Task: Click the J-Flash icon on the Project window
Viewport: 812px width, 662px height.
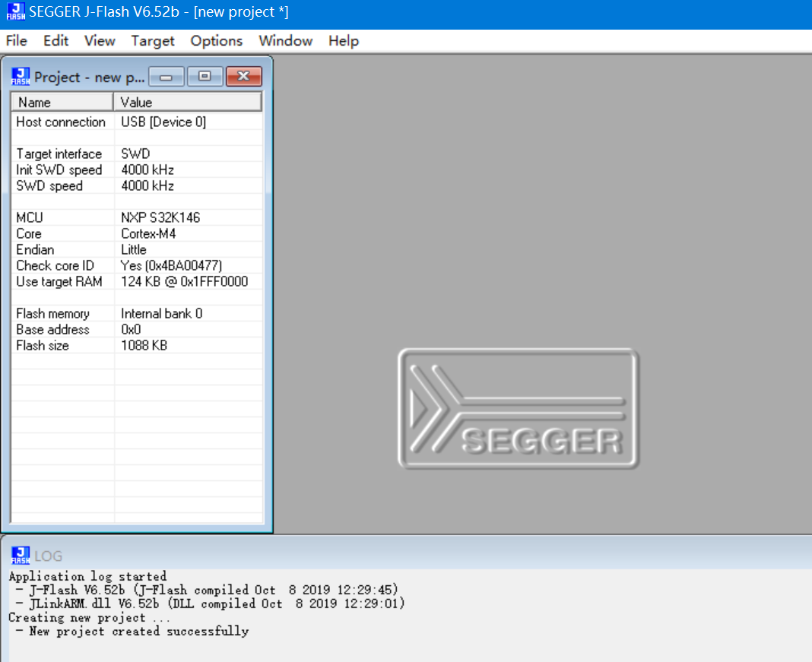Action: coord(21,76)
